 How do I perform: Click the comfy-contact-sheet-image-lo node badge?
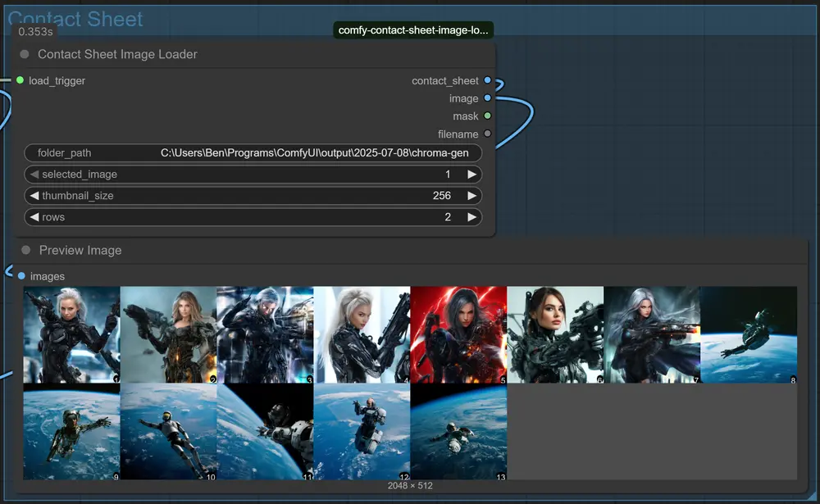click(x=412, y=29)
